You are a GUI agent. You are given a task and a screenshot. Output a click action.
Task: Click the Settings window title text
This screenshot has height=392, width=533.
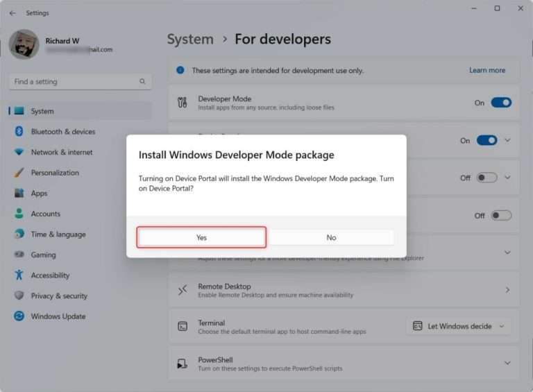click(37, 13)
